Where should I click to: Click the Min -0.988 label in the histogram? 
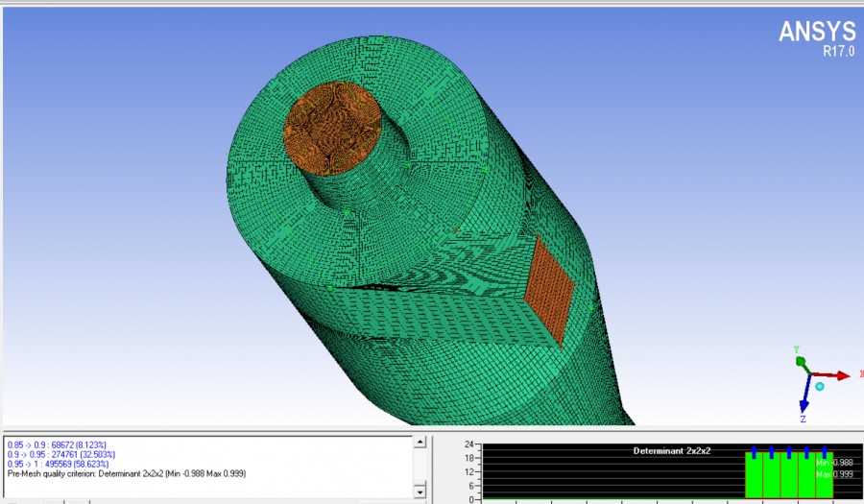click(x=834, y=463)
